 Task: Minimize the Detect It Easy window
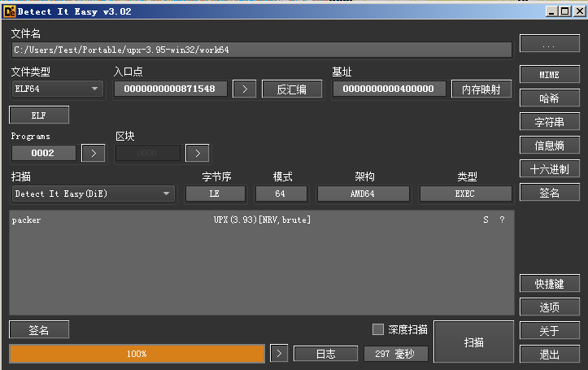tap(551, 11)
